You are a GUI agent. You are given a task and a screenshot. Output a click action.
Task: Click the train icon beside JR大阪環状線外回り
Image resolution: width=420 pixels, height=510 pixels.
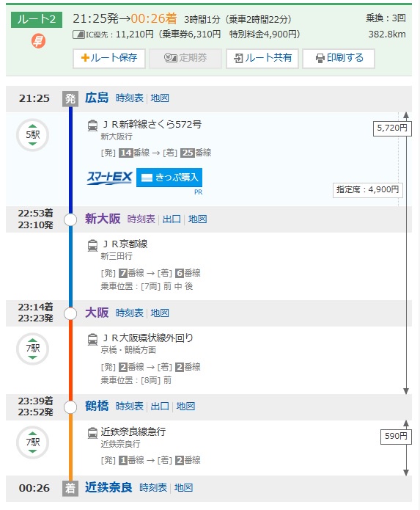92,339
